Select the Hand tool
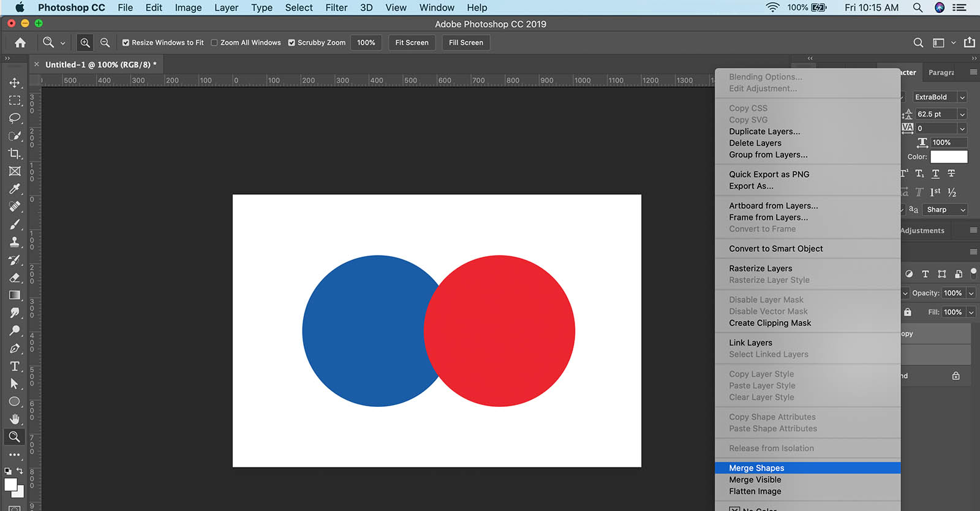Viewport: 980px width, 511px height. click(15, 419)
